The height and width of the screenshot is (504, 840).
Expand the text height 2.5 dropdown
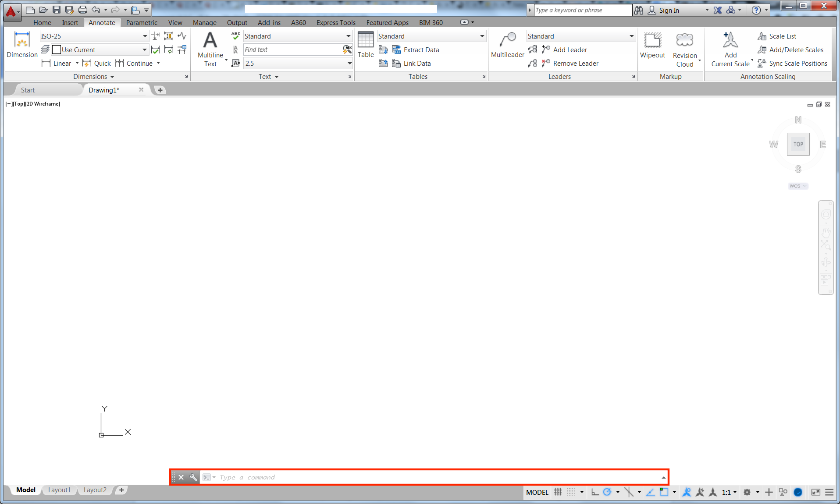pyautogui.click(x=349, y=64)
